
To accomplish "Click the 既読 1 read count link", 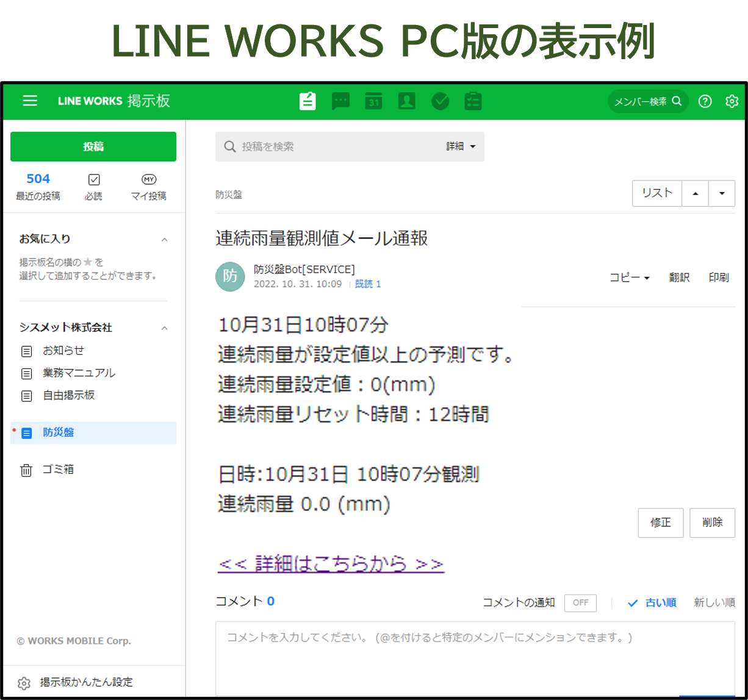I will (368, 284).
